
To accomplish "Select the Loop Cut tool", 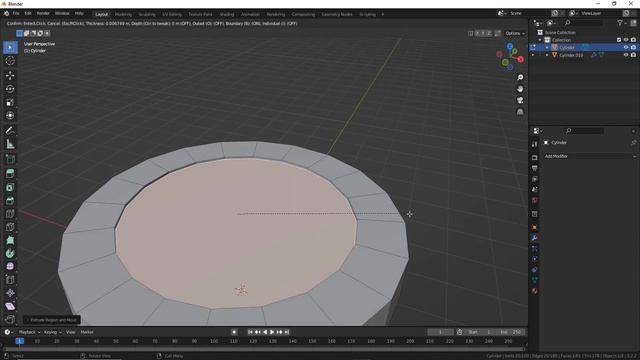I will coord(10,214).
